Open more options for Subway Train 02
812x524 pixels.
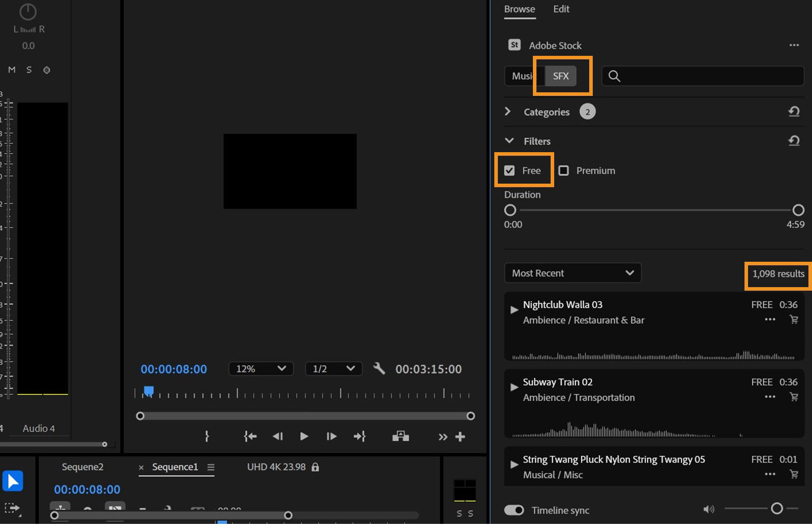pyautogui.click(x=770, y=397)
